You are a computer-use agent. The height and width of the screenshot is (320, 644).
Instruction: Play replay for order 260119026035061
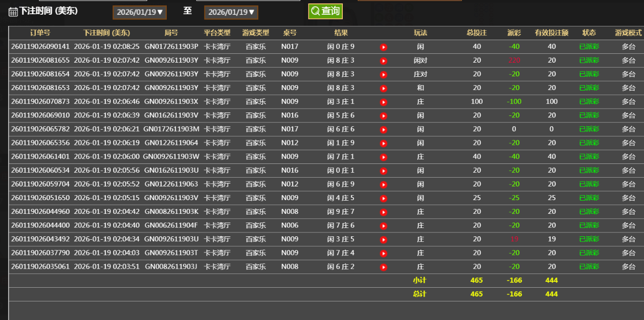coord(383,267)
